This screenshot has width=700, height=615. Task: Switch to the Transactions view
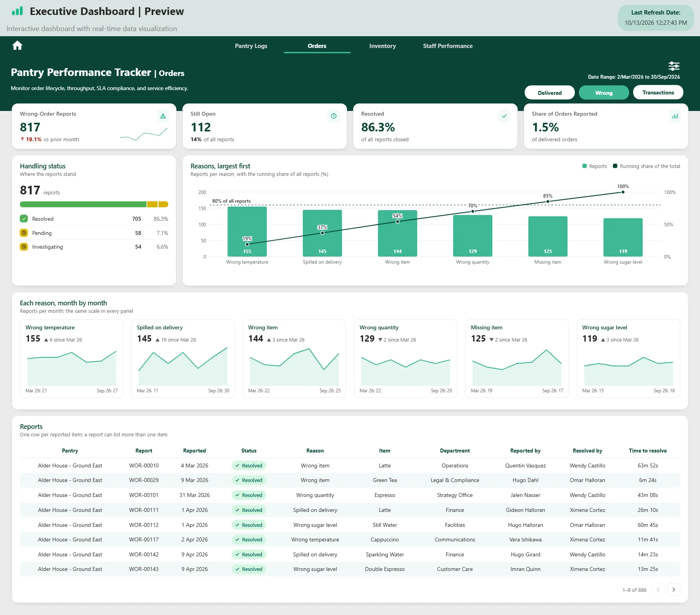[658, 93]
